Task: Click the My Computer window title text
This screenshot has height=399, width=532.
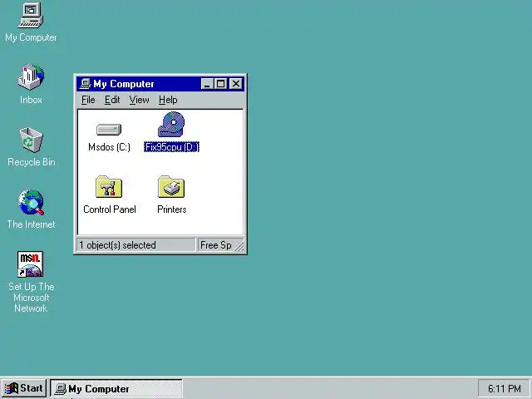Action: click(124, 84)
